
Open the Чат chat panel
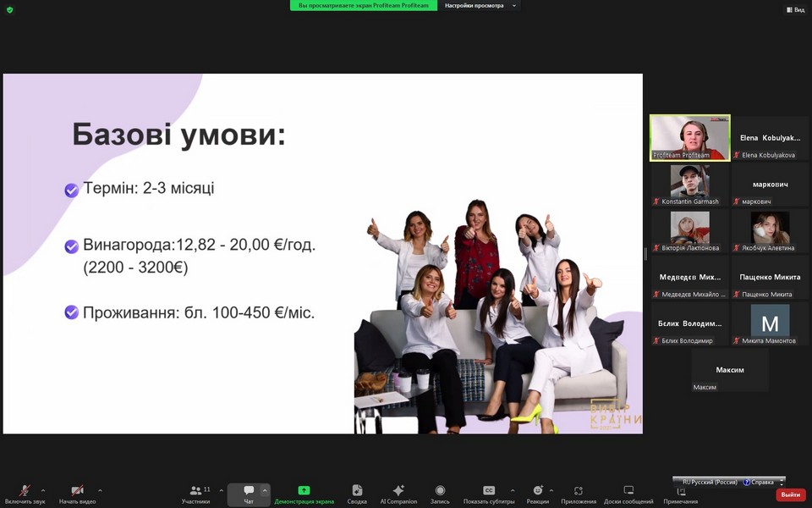coord(249,494)
